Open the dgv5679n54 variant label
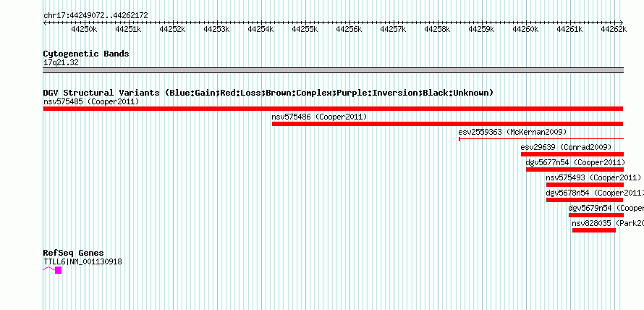 click(606, 208)
